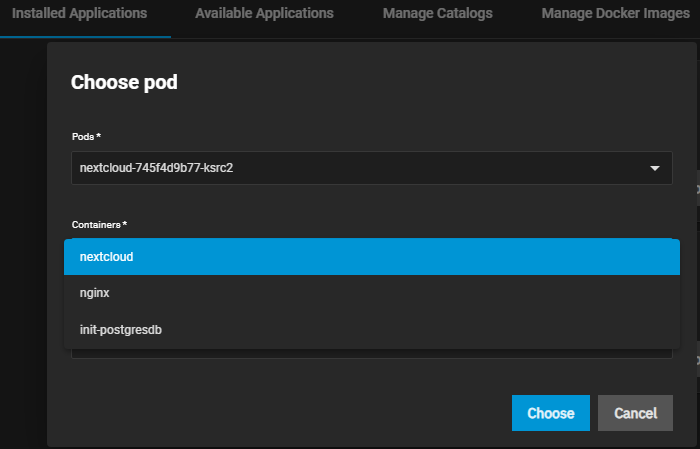This screenshot has height=449, width=700.
Task: Click empty dialog space left of Choose button
Action: tap(300, 413)
